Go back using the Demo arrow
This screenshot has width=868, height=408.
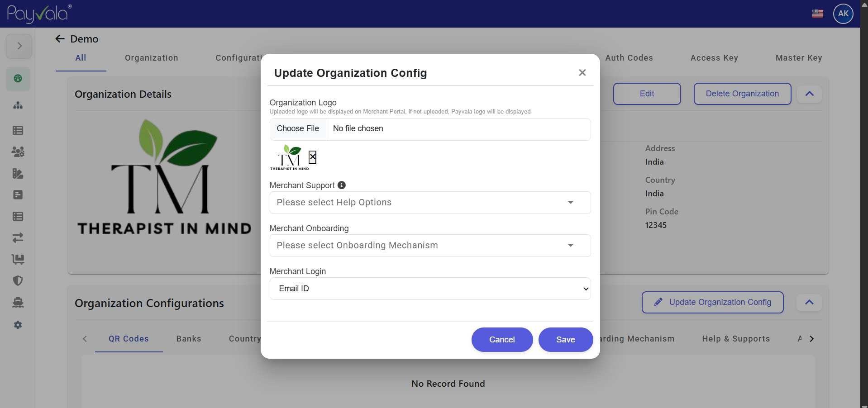click(60, 39)
